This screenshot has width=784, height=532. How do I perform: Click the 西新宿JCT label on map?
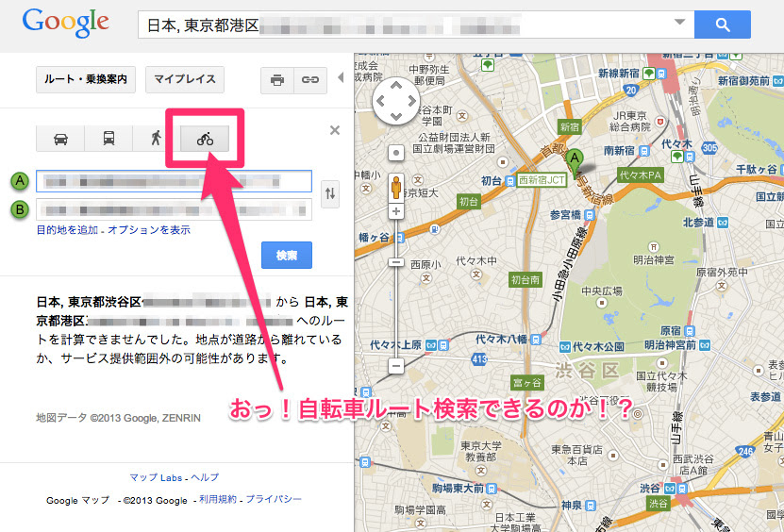(x=542, y=180)
